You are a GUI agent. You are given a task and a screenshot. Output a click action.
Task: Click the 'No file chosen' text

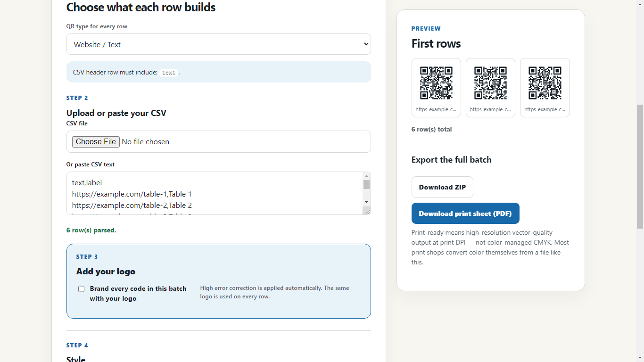click(x=145, y=141)
